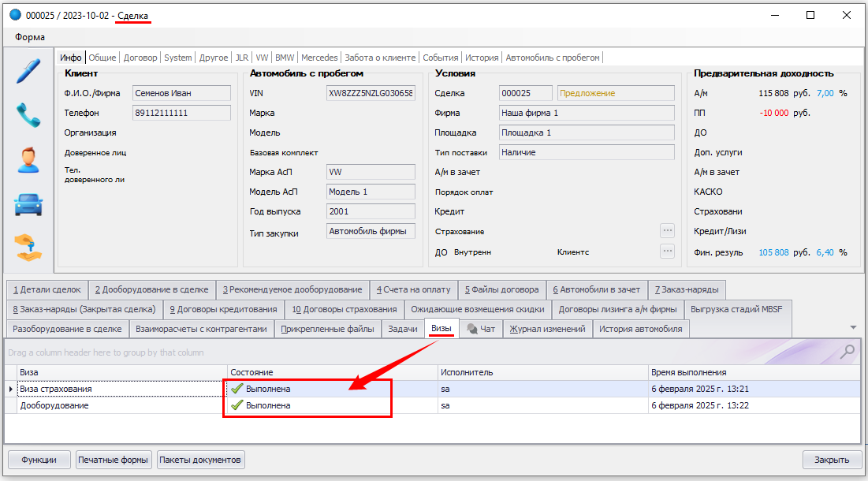
Task: Click the magnifier search icon in grid
Action: (x=848, y=352)
